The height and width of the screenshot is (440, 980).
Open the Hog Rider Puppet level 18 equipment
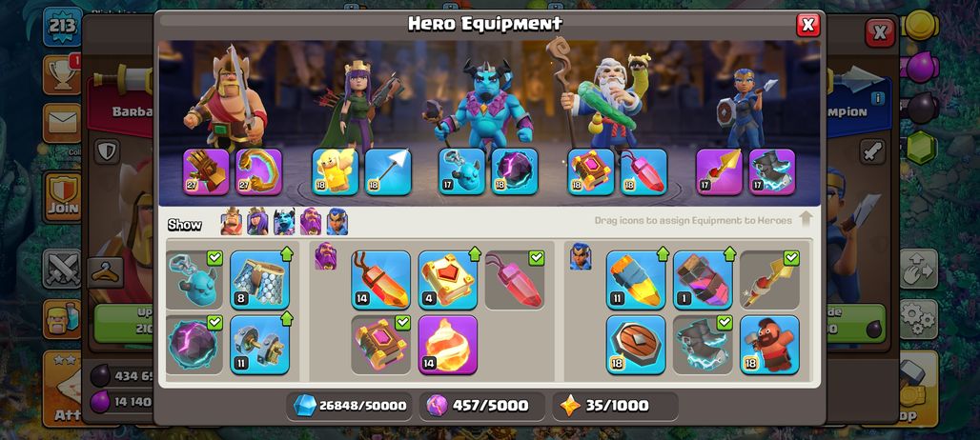(x=769, y=345)
